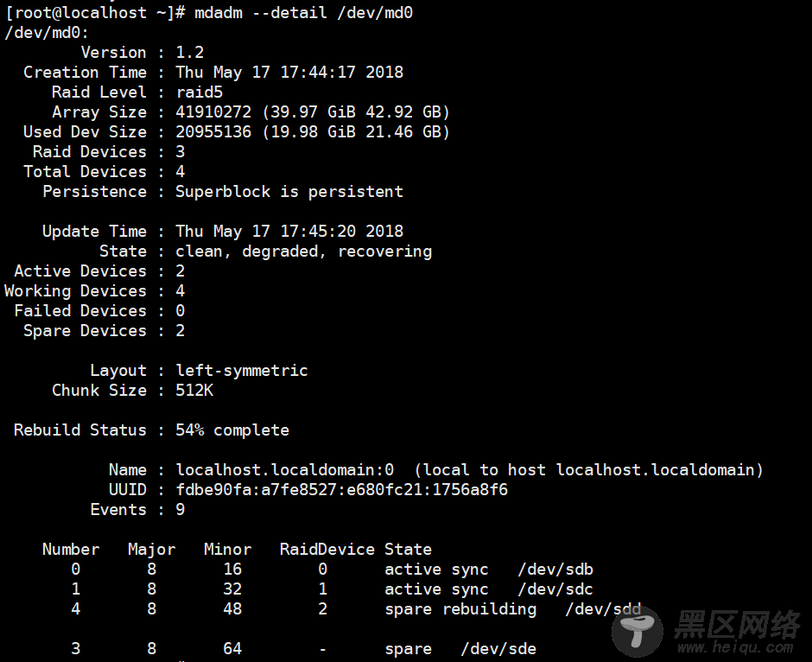The image size is (812, 662).
Task: Click the Minor number '48'
Action: point(232,609)
